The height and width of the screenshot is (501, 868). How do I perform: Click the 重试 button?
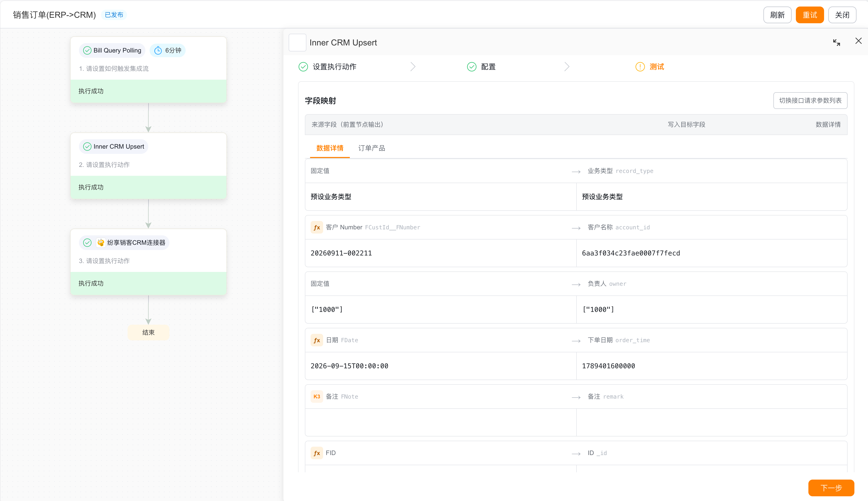point(810,15)
